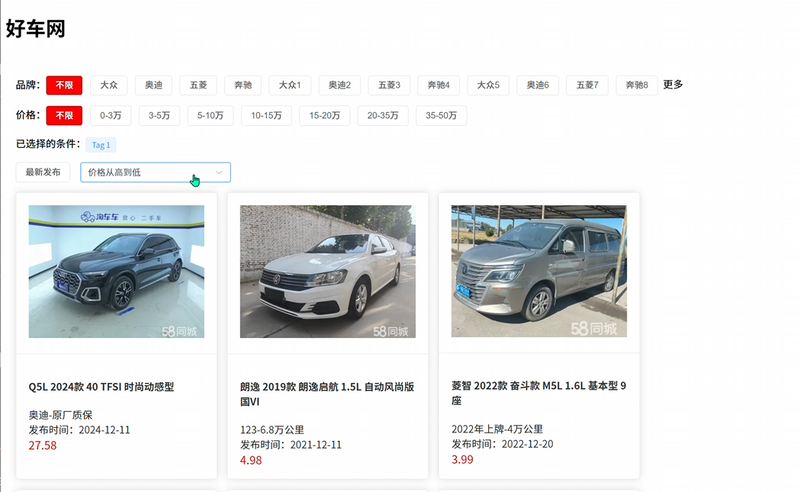Click the 好车网 site title
Screen dimensions: 800x492
coord(36,29)
